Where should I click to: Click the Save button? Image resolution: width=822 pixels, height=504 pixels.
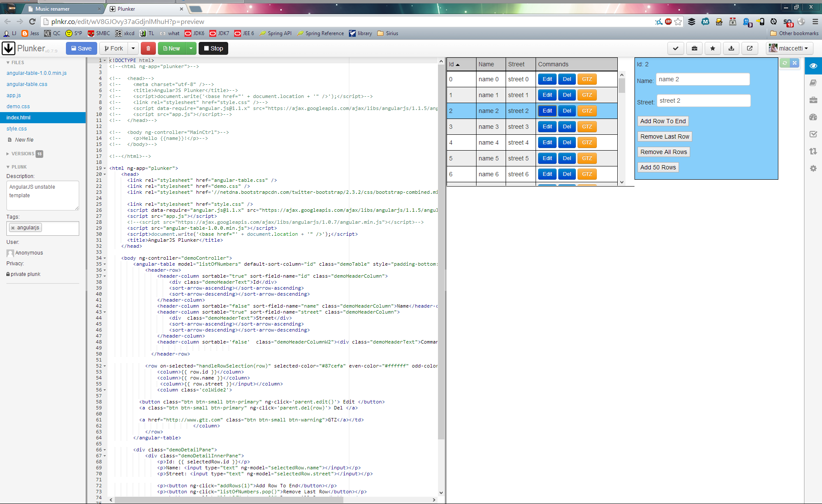[81, 48]
